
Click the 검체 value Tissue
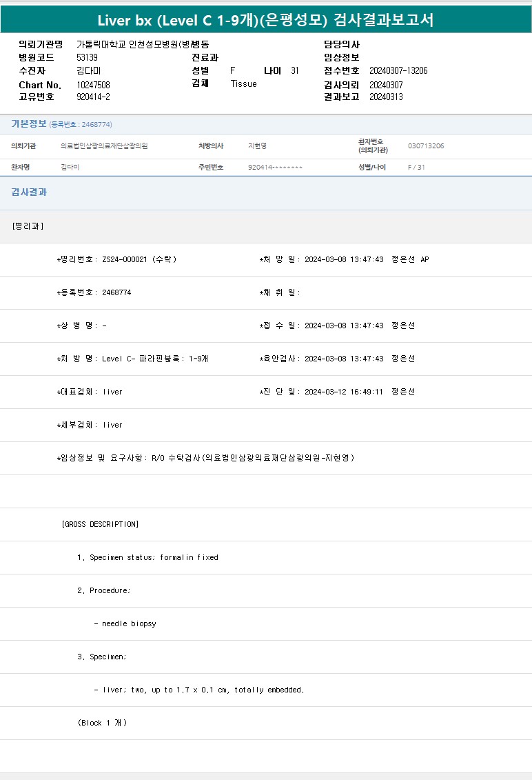(243, 83)
